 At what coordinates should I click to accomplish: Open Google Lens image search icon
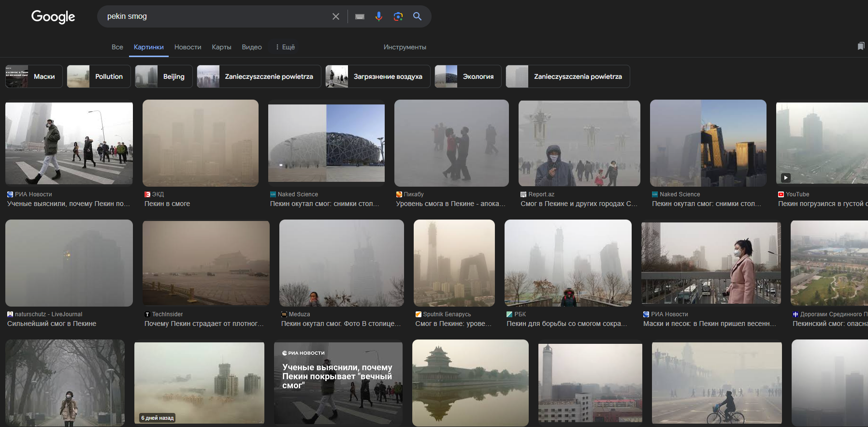[x=398, y=16]
